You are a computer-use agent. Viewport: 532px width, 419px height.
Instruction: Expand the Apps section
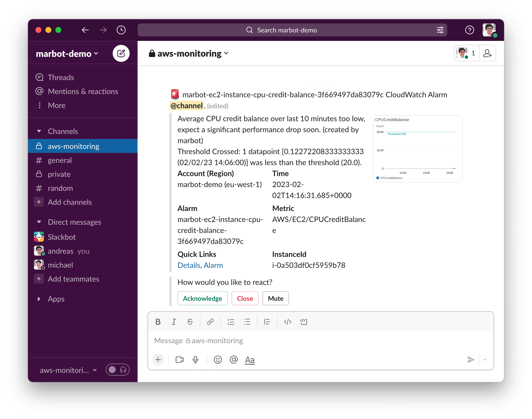click(x=39, y=299)
